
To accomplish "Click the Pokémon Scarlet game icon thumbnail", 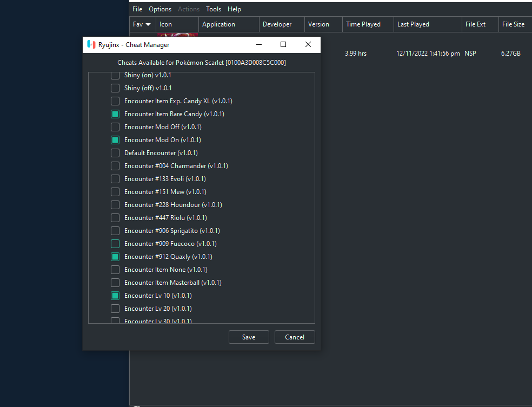I will 177,35.
